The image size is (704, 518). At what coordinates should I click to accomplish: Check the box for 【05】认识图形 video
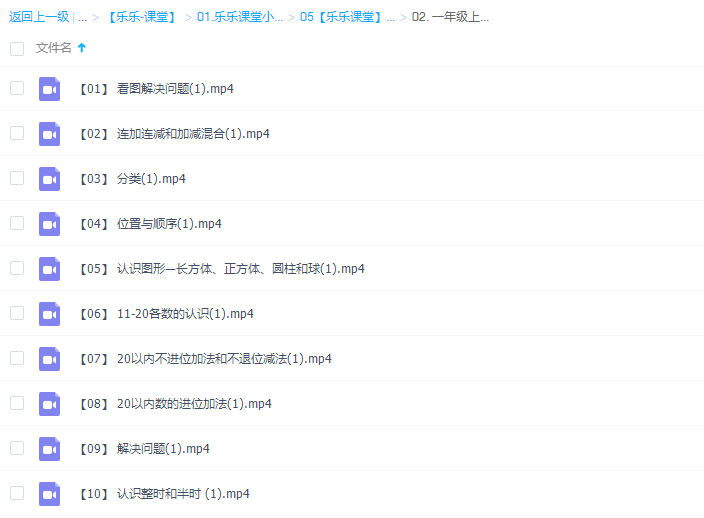click(x=17, y=268)
